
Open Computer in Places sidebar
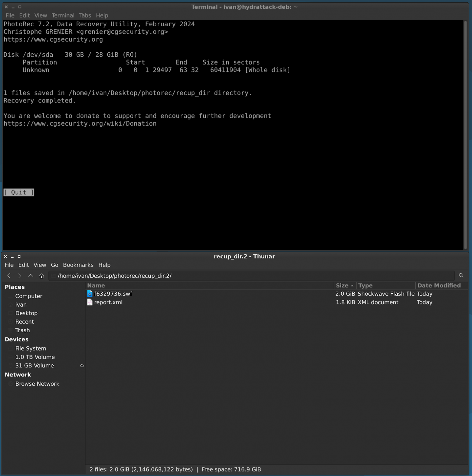pyautogui.click(x=29, y=296)
